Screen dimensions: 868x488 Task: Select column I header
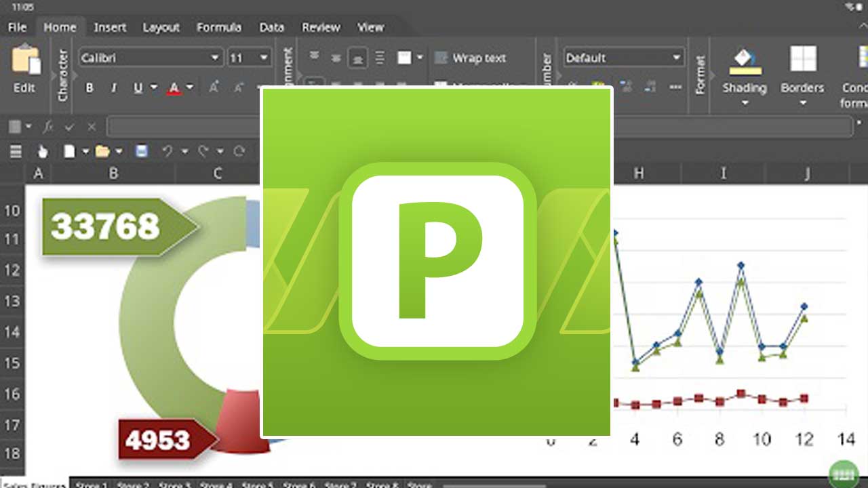tap(724, 174)
